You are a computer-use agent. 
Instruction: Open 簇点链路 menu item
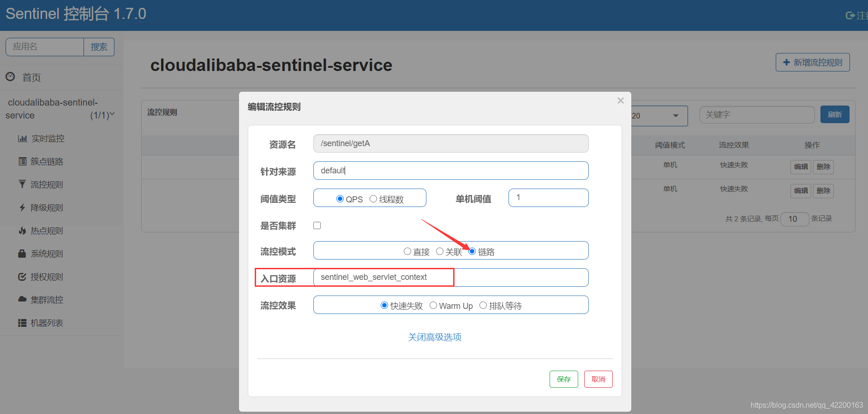pyautogui.click(x=47, y=161)
